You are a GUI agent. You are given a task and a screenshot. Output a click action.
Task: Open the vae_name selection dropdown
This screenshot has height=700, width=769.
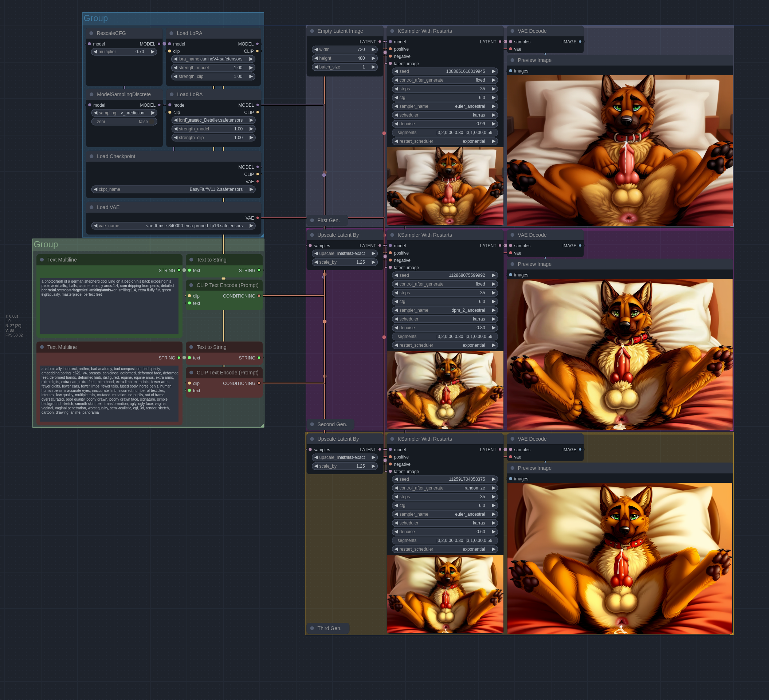(x=173, y=226)
